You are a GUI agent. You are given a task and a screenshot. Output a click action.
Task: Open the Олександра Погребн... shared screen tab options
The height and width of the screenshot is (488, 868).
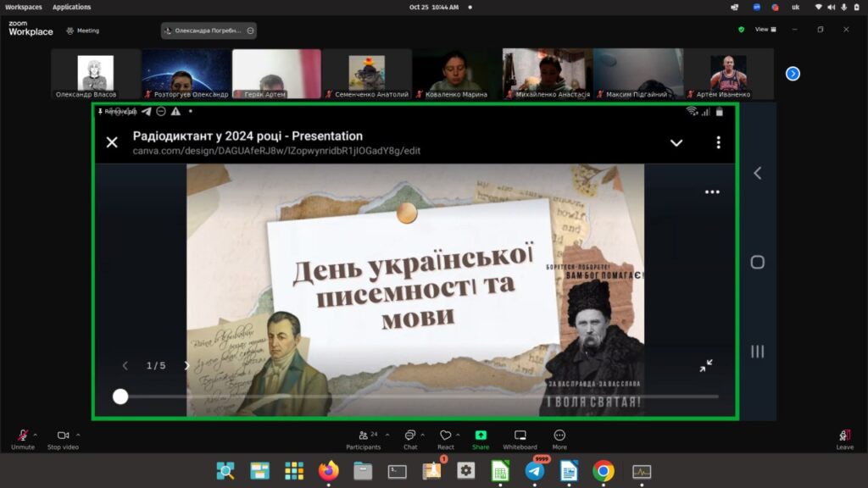(x=250, y=31)
